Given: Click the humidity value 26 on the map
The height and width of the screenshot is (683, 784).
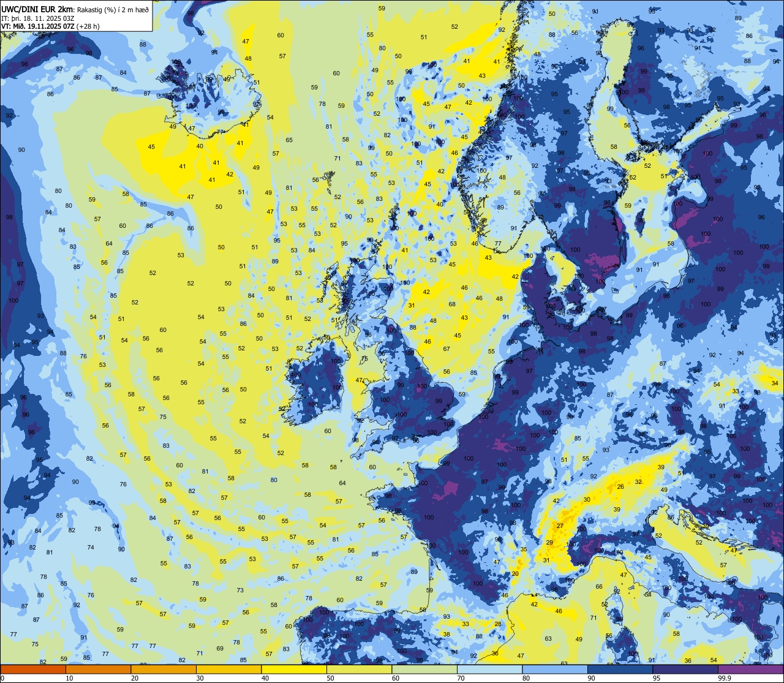Looking at the screenshot, I should pyautogui.click(x=620, y=486).
